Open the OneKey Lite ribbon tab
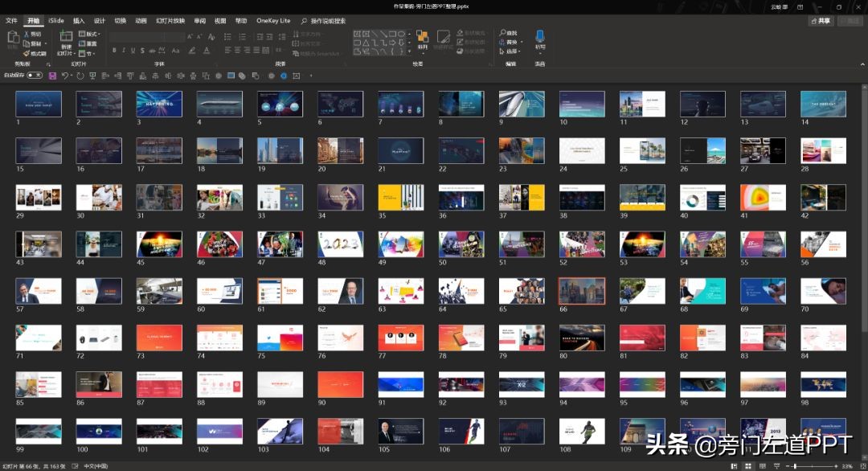This screenshot has width=868, height=471. (273, 21)
